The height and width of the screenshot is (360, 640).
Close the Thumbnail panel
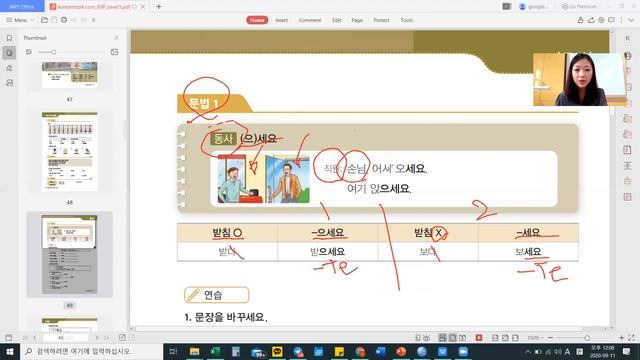coord(117,38)
